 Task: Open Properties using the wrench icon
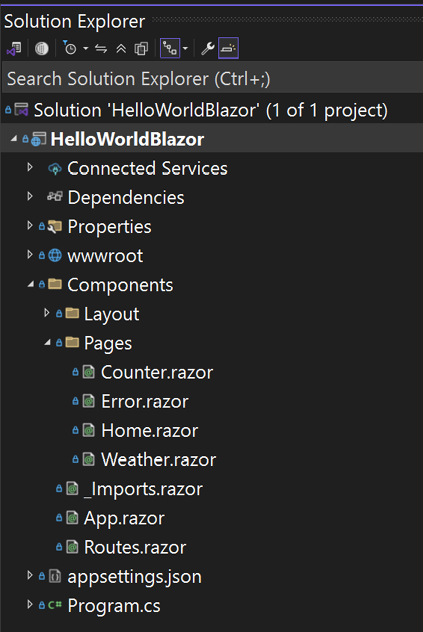208,49
